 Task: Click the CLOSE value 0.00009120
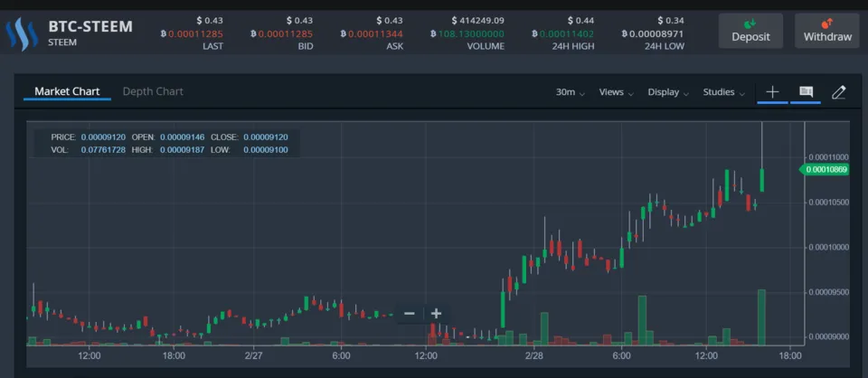click(265, 137)
